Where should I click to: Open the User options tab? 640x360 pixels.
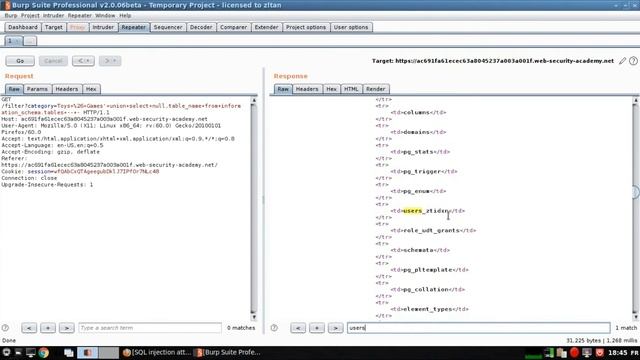click(351, 27)
